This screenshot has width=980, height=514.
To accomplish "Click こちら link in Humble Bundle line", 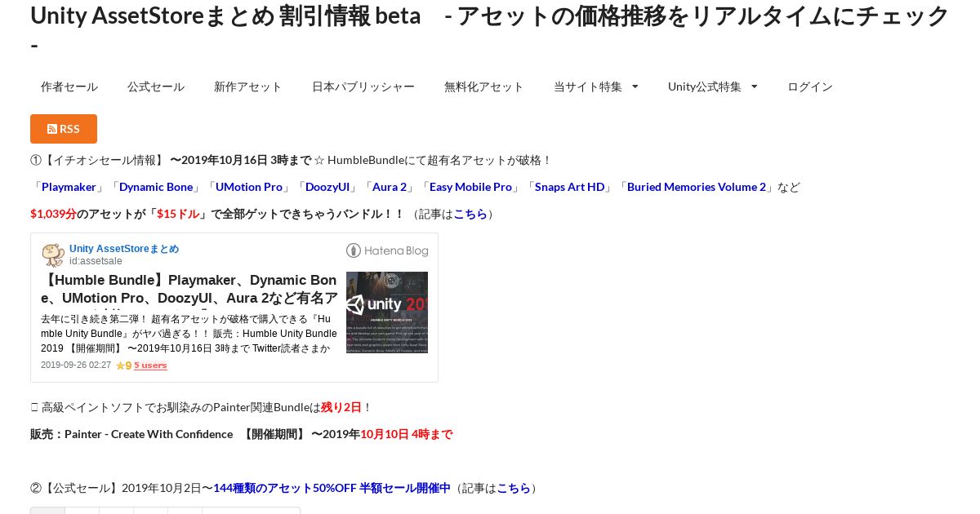I will coord(470,214).
